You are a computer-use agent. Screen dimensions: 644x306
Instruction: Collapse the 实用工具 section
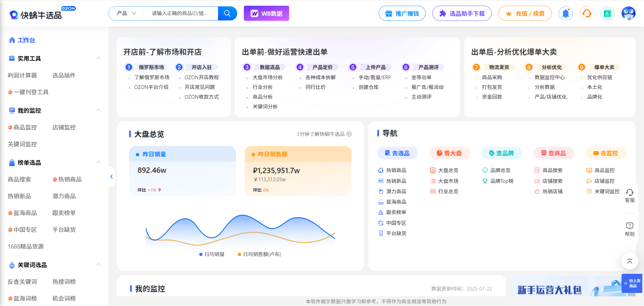click(98, 58)
